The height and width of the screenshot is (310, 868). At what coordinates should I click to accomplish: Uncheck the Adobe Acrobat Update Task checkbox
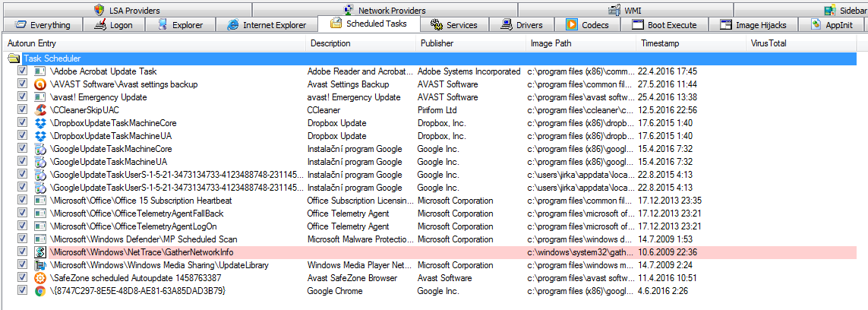click(x=23, y=71)
